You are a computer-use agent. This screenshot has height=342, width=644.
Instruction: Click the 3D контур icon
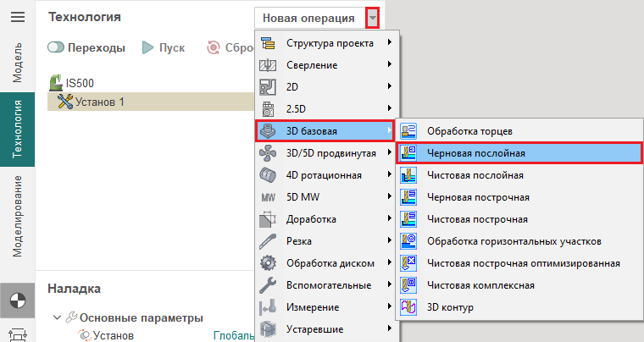[408, 306]
